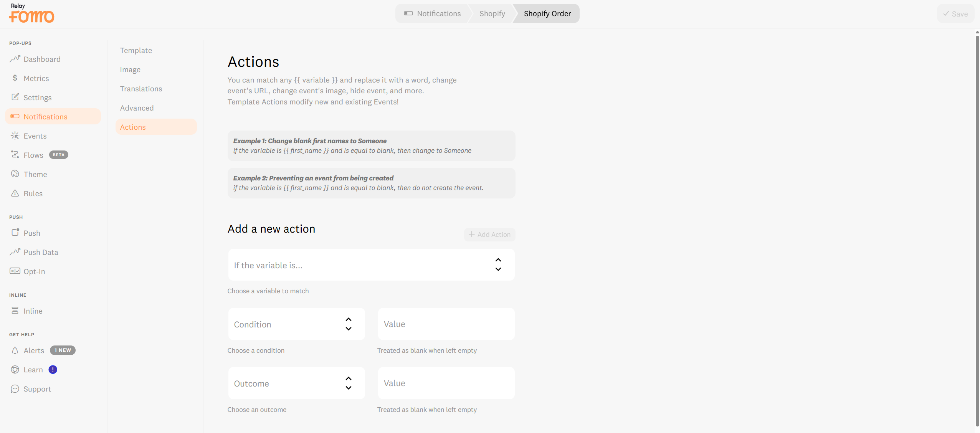
Task: Click the Rules warning triangle icon
Action: click(15, 193)
